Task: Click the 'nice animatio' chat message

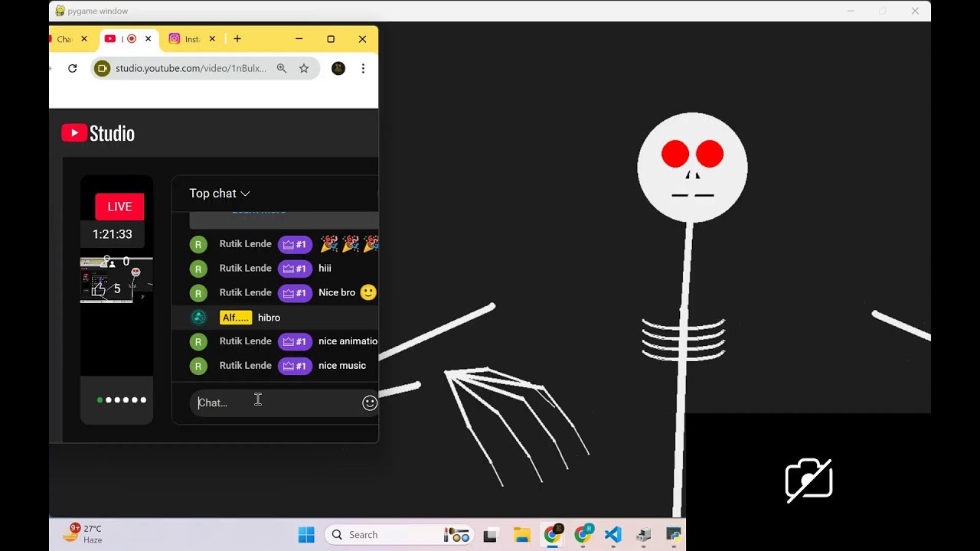Action: tap(348, 341)
